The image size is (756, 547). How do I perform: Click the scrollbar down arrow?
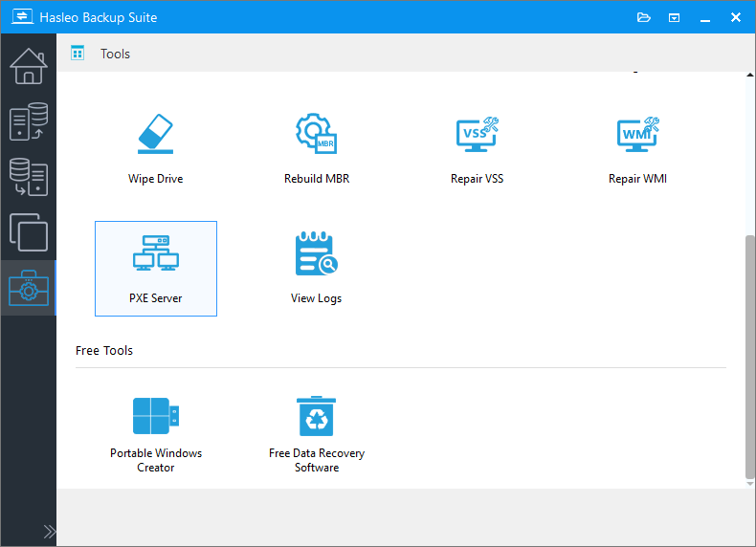749,484
